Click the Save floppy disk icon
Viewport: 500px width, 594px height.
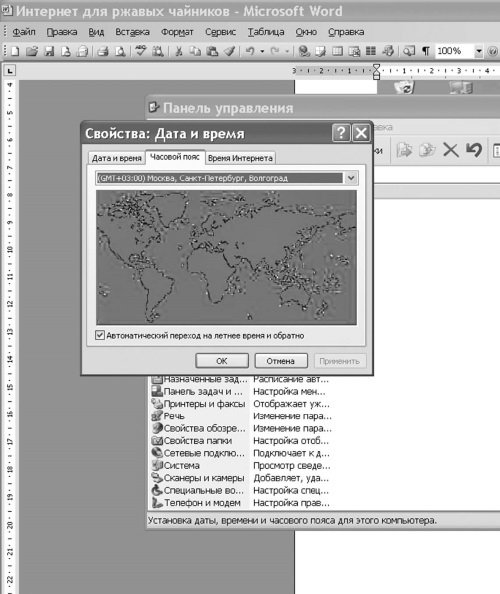coord(49,51)
